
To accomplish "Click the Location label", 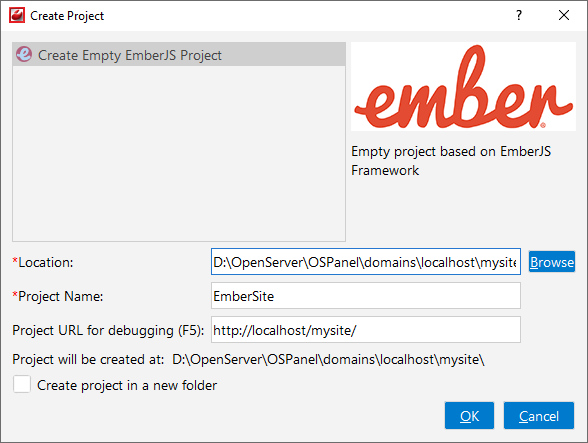I will (x=43, y=262).
